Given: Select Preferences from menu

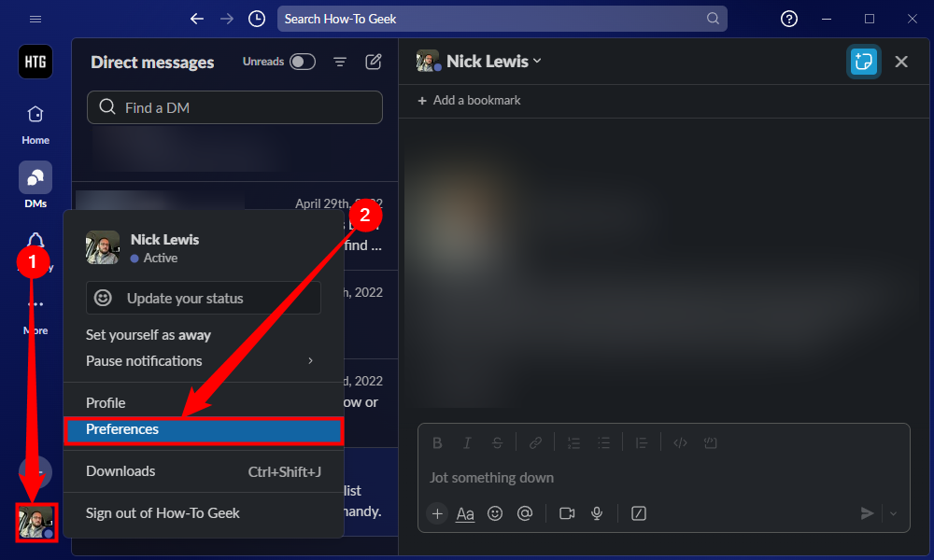Looking at the screenshot, I should pyautogui.click(x=203, y=429).
